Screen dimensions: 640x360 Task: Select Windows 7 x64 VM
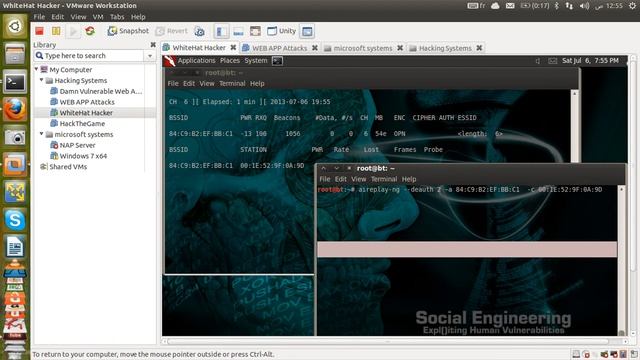(78, 156)
